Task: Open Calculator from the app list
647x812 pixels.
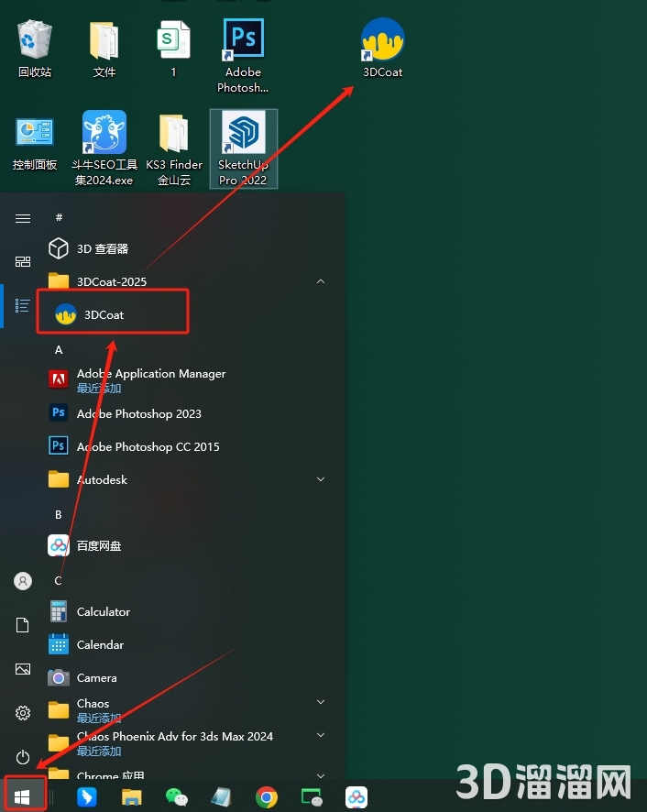Action: (103, 611)
